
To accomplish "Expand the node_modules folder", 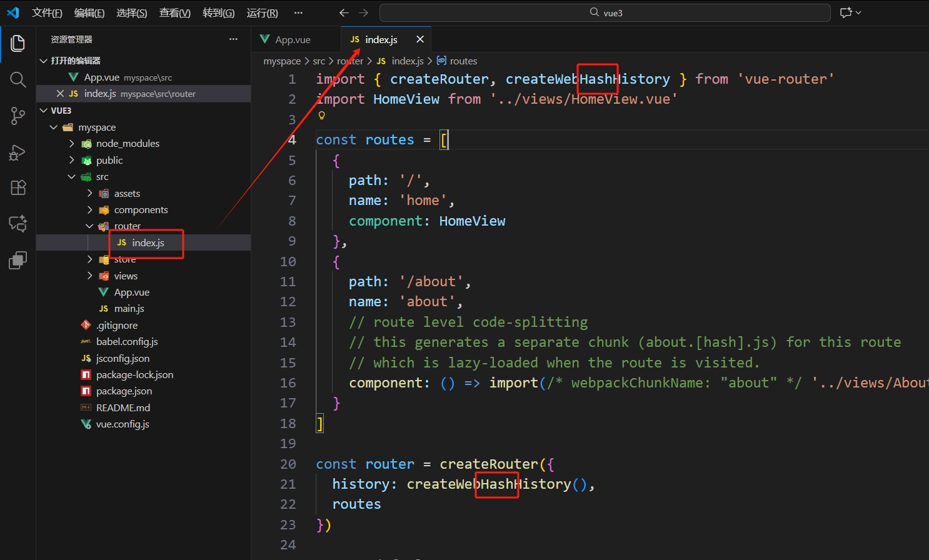I will pos(128,144).
